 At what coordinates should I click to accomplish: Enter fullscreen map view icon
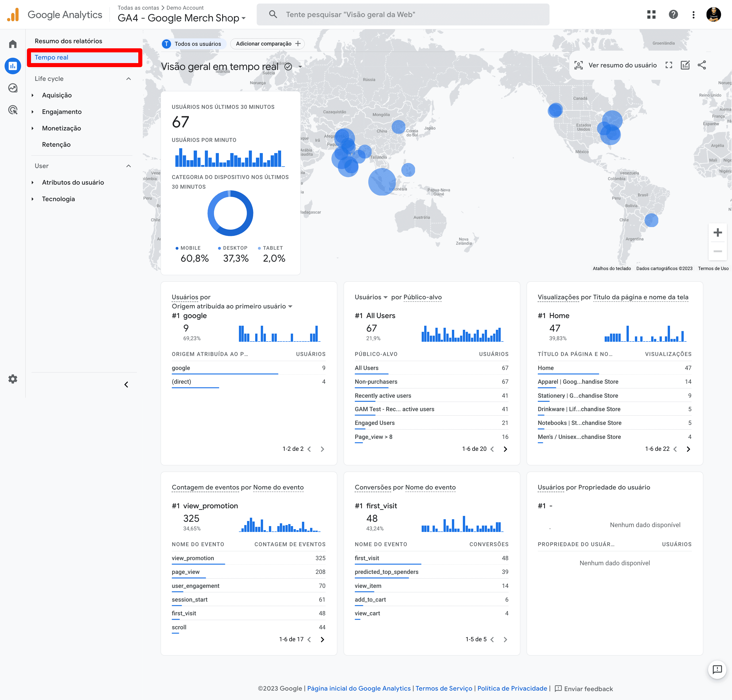point(669,65)
